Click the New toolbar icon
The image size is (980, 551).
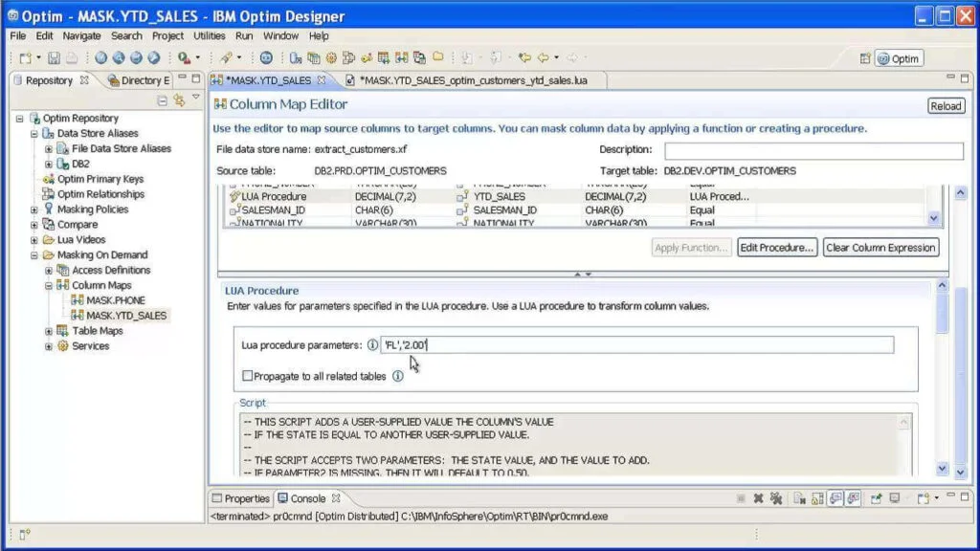click(25, 58)
